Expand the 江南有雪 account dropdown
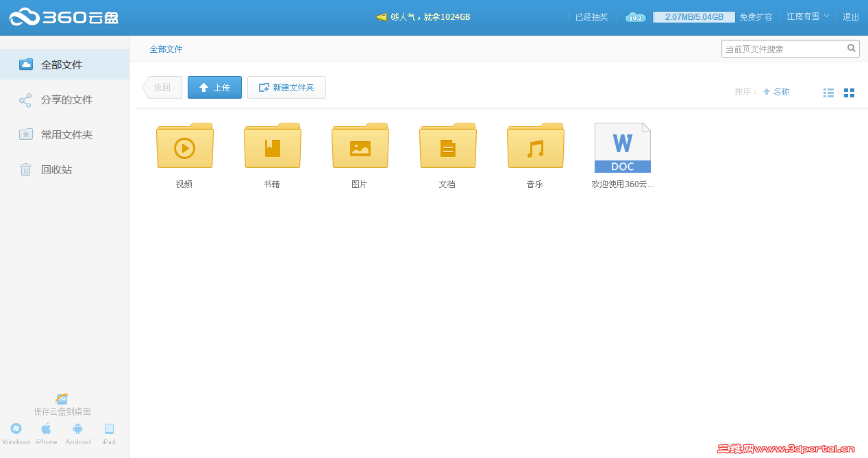868x458 pixels. click(x=808, y=16)
